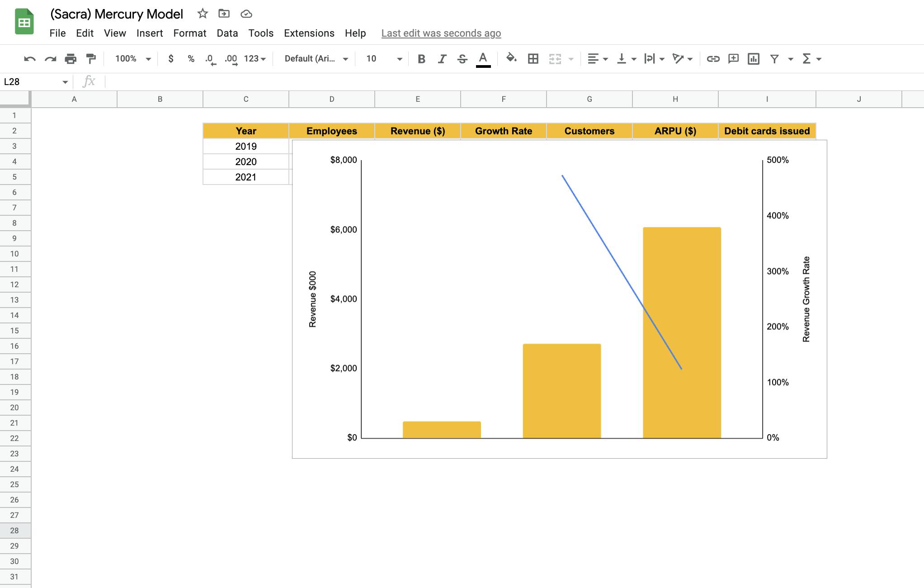Click the Move to folder icon
Viewport: 924px width, 588px height.
tap(224, 14)
